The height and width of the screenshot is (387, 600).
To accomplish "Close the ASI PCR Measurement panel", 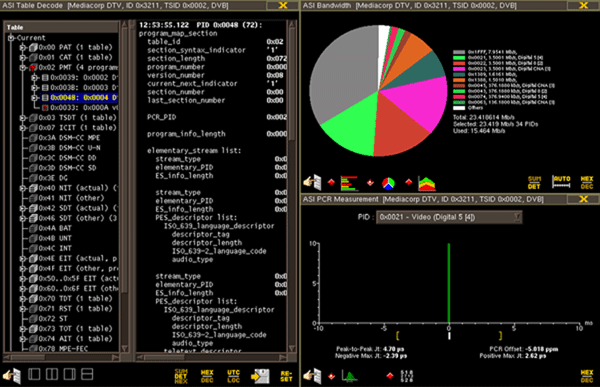I will [x=584, y=199].
